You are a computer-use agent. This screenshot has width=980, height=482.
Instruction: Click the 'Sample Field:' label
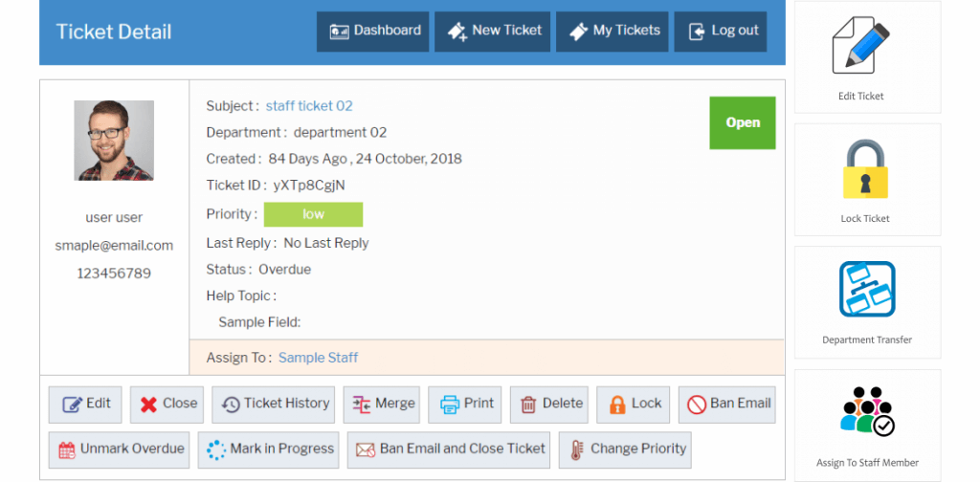click(259, 323)
